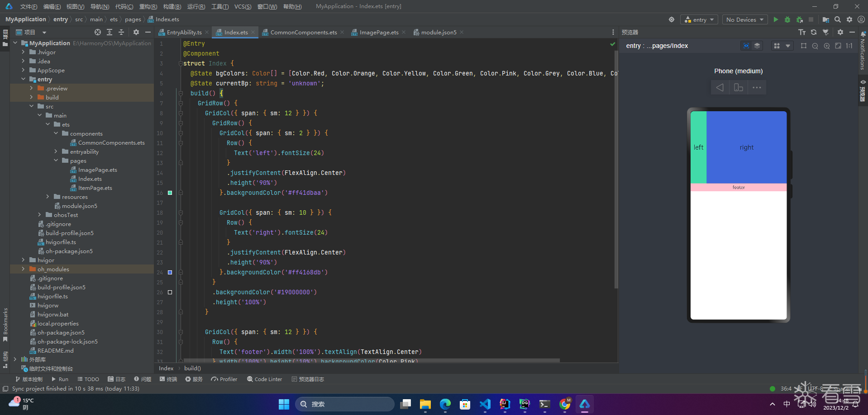868x415 pixels.
Task: Open File Explorer from the taskbar
Action: (425, 404)
